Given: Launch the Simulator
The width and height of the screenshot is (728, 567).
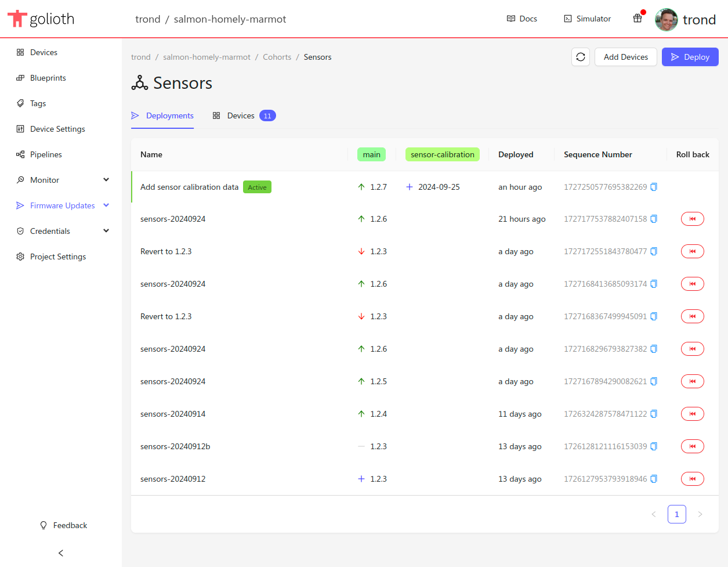Looking at the screenshot, I should coord(586,19).
